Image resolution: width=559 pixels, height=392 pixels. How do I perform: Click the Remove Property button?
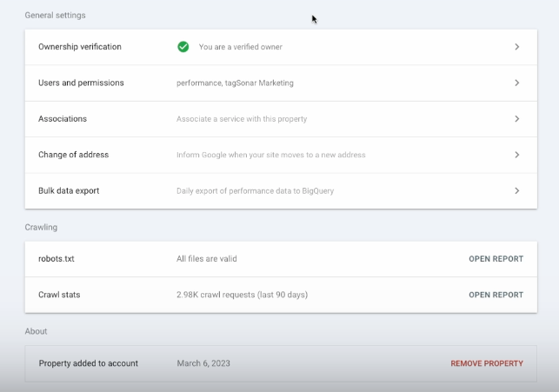(x=487, y=363)
